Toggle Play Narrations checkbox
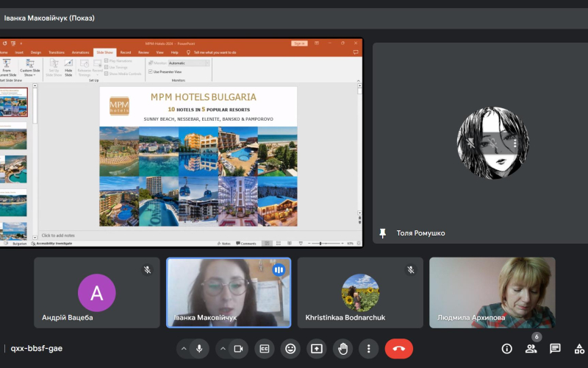The width and height of the screenshot is (588, 368). coord(107,61)
